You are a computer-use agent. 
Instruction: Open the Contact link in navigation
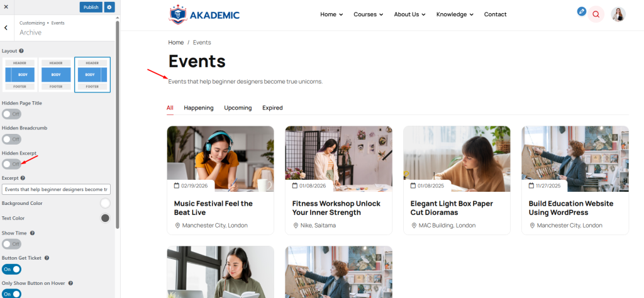(495, 14)
